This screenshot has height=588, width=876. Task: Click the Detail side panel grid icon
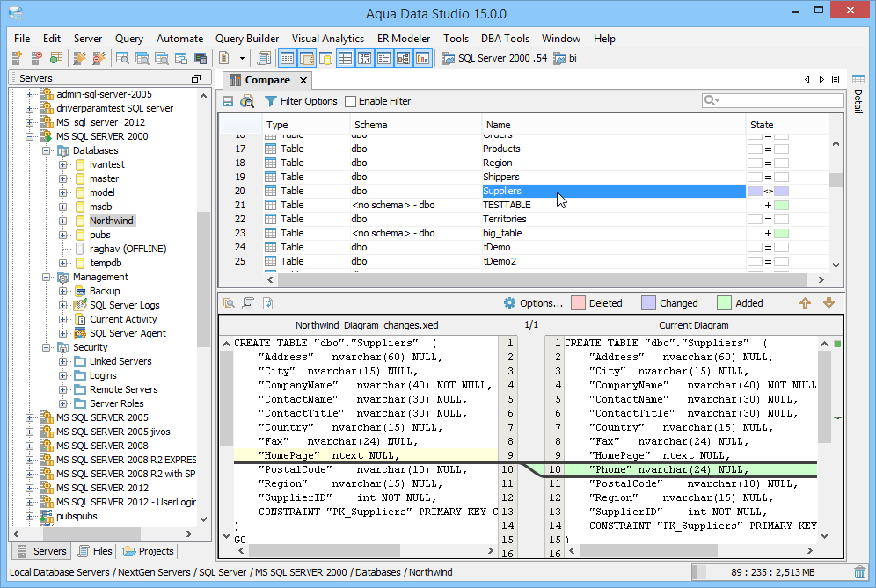click(x=858, y=79)
